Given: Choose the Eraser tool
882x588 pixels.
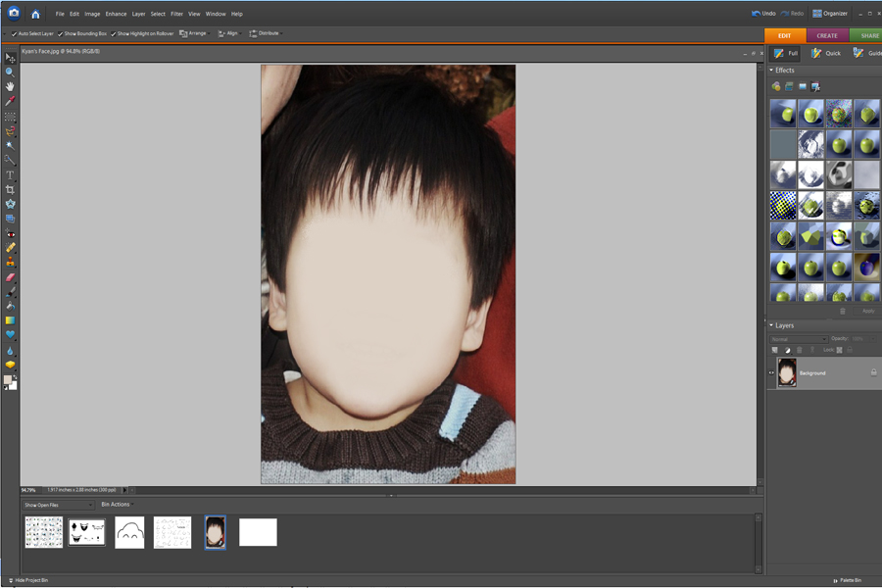Looking at the screenshot, I should coord(10,277).
